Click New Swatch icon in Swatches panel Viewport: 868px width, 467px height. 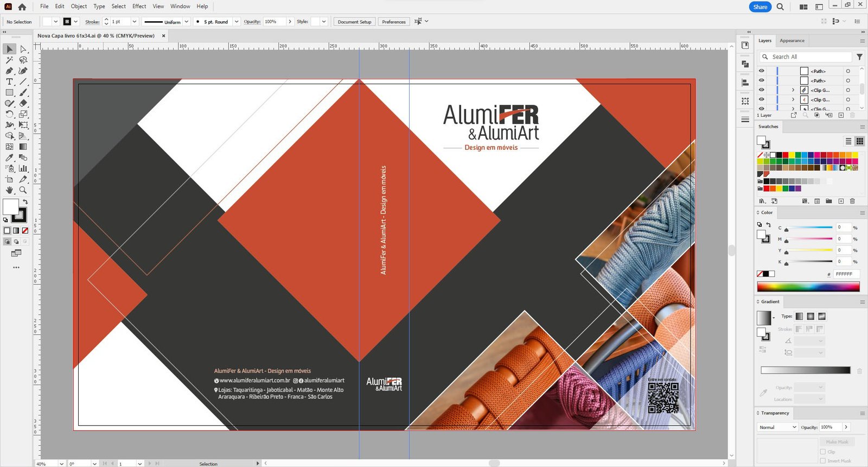point(841,201)
